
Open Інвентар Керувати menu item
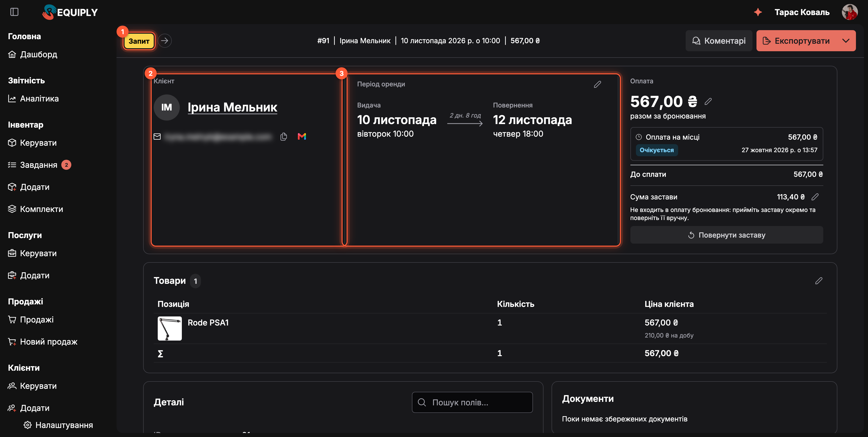click(32, 143)
